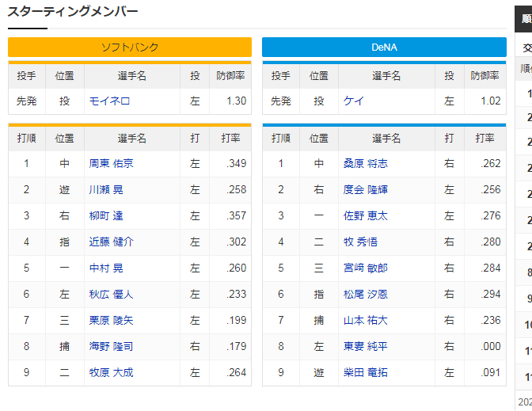The image size is (532, 411).
Task: Open 秋広 優人 player profile
Action: tap(111, 295)
